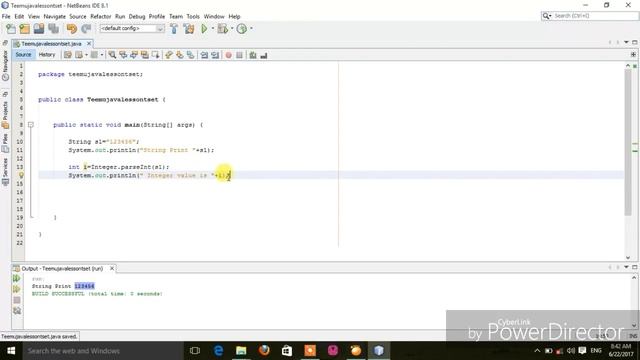
Task: Click Stop Macro Recording icon
Action: (240, 55)
